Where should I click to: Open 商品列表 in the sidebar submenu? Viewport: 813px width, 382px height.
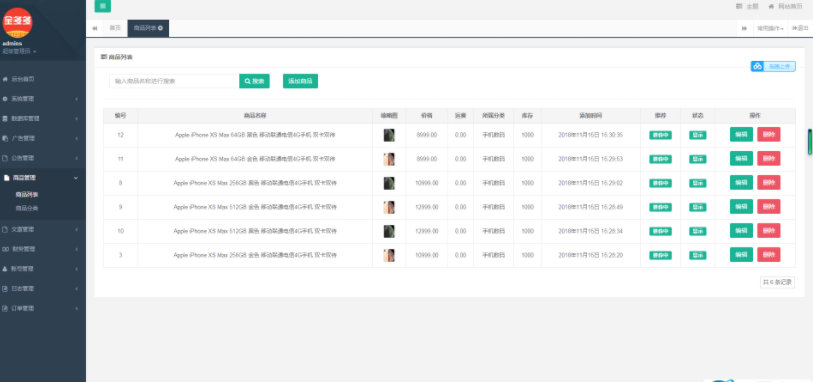[26, 195]
